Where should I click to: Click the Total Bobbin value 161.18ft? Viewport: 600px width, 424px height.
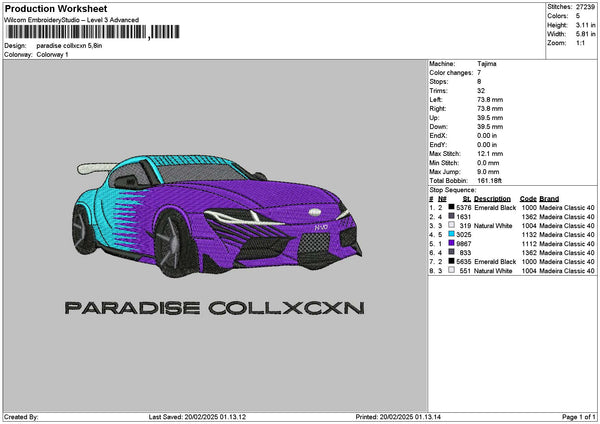(x=489, y=181)
